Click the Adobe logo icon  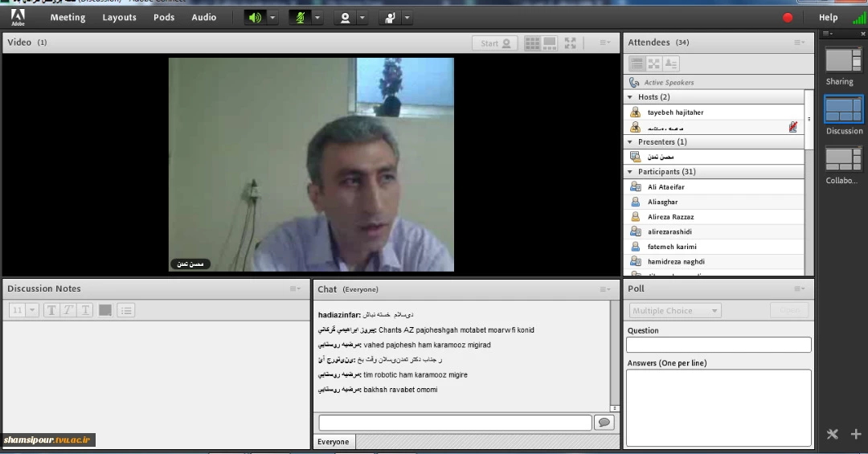[18, 17]
